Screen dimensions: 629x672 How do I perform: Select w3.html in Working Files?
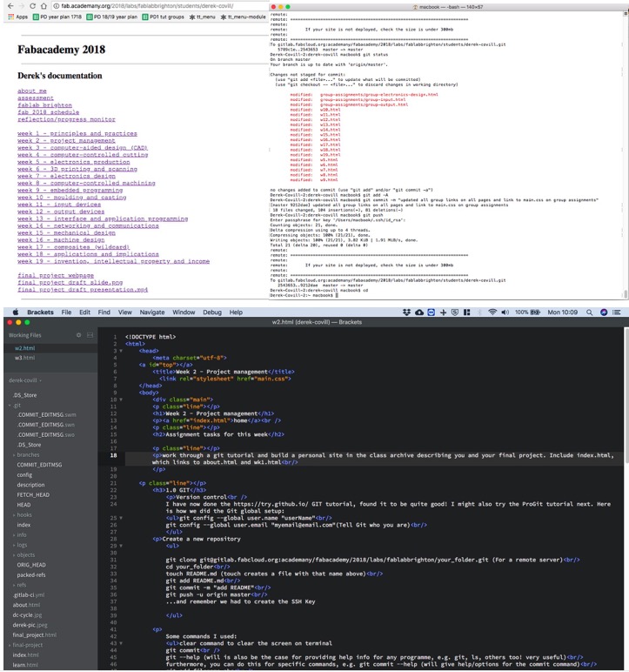(x=25, y=358)
